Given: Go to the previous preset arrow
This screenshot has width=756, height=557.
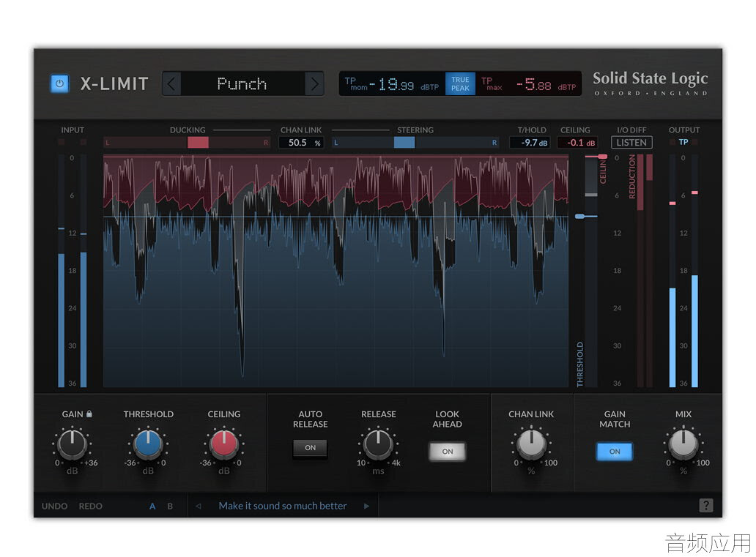Looking at the screenshot, I should click(171, 84).
